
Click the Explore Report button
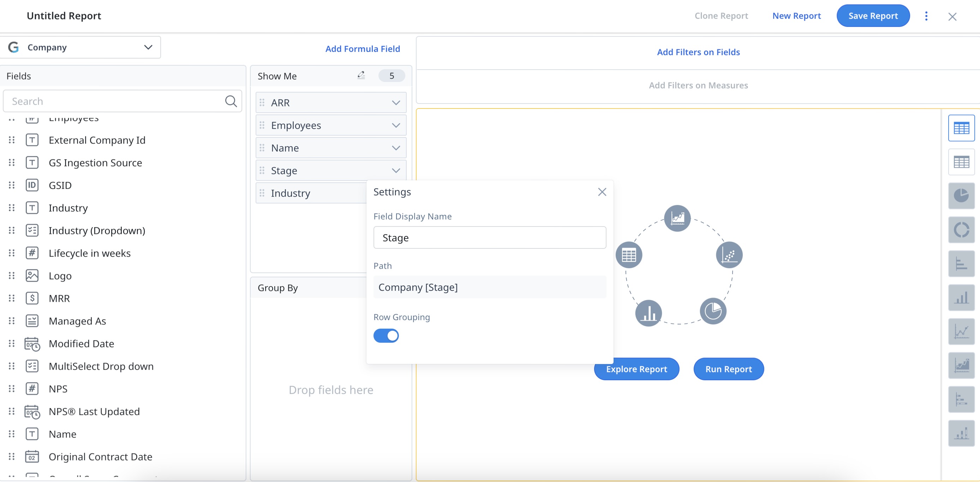point(636,369)
